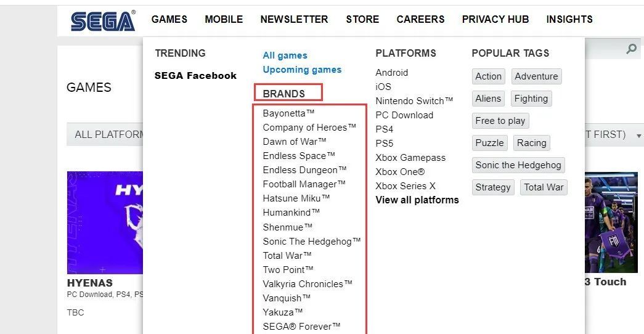Open the Upcoming games link

pos(303,70)
